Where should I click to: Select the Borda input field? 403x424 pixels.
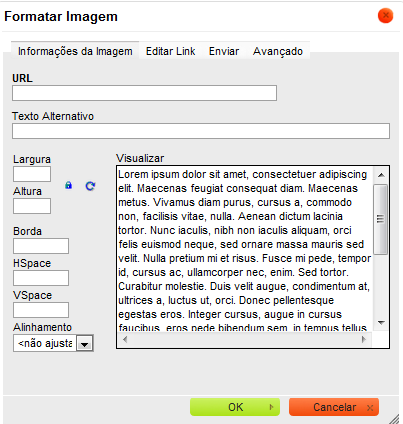coord(41,246)
